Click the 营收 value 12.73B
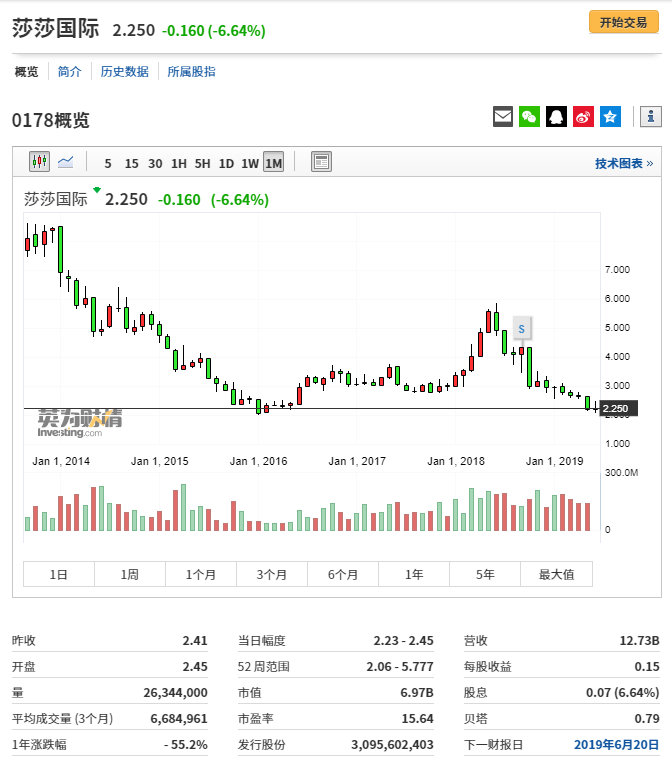 [639, 640]
